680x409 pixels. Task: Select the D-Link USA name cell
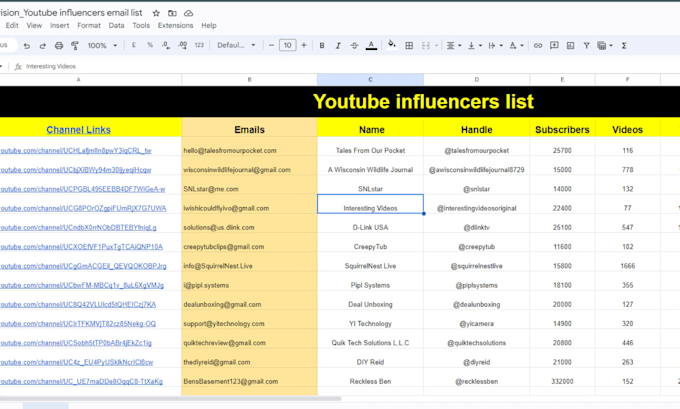[x=370, y=224]
